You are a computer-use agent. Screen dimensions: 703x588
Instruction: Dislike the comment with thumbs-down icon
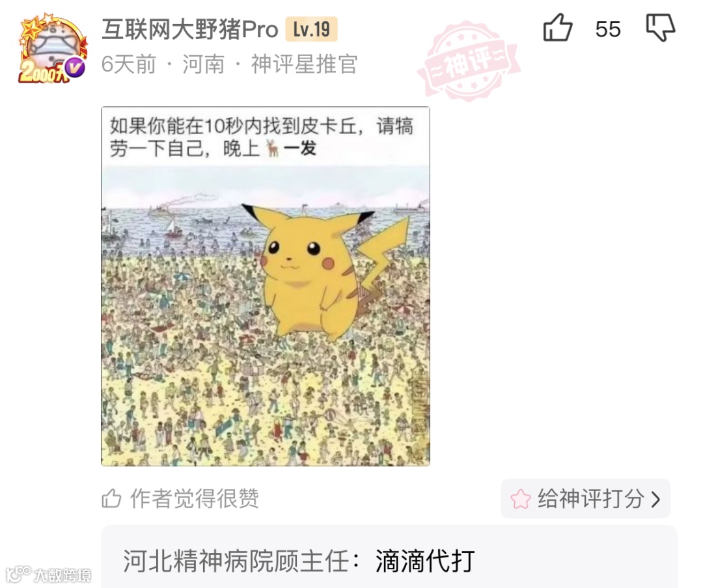pyautogui.click(x=661, y=28)
